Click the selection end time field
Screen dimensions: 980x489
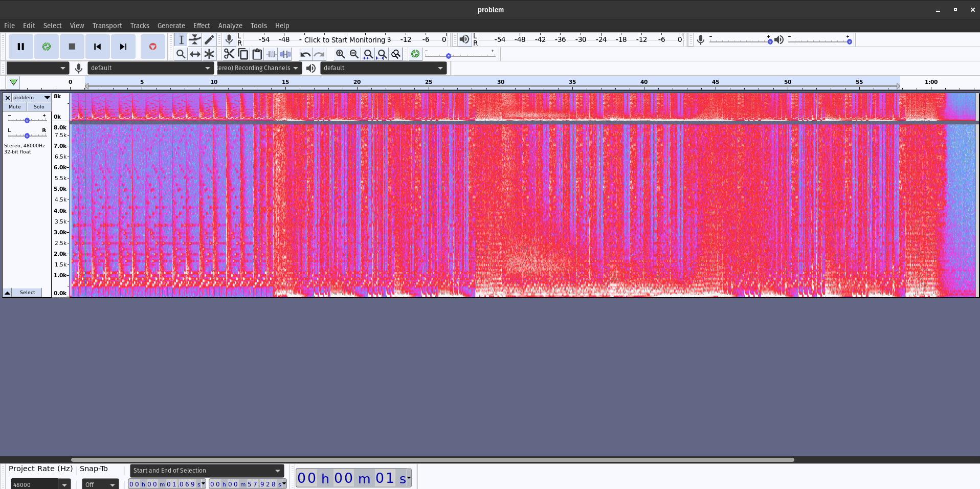(248, 484)
